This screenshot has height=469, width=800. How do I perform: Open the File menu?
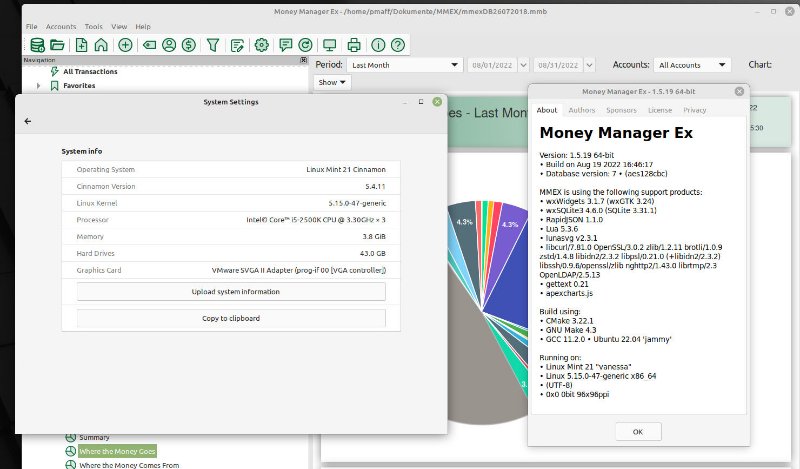point(32,27)
